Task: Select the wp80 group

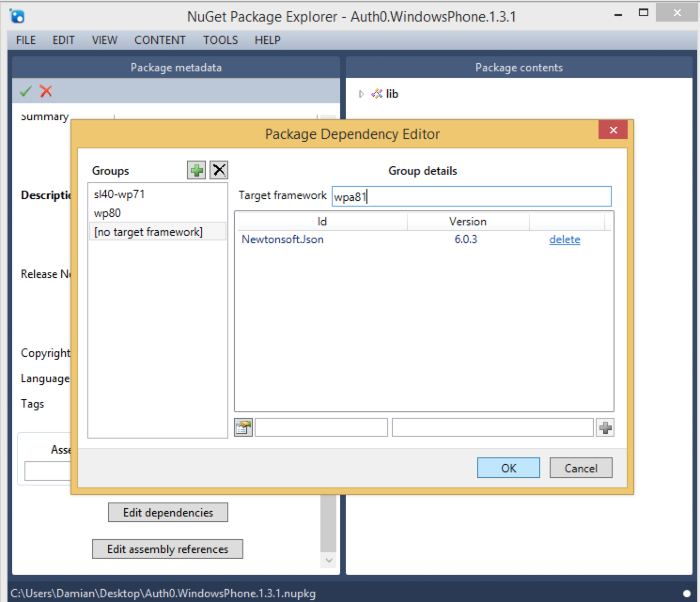Action: pos(157,213)
